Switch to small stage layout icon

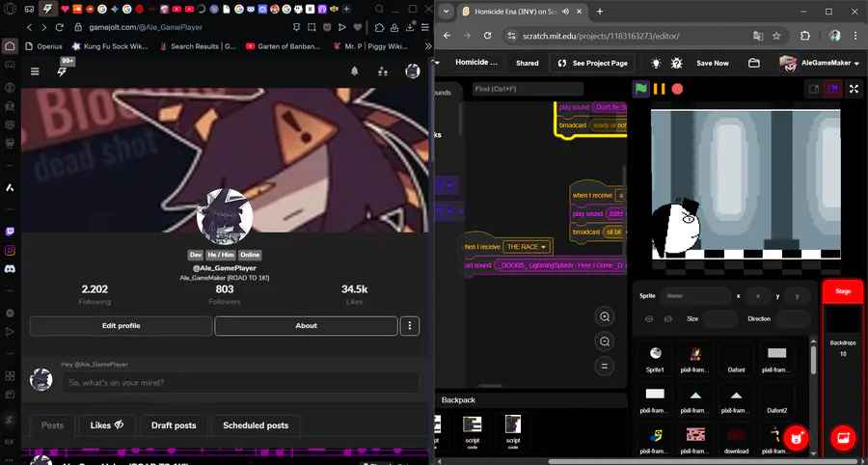pyautogui.click(x=814, y=89)
